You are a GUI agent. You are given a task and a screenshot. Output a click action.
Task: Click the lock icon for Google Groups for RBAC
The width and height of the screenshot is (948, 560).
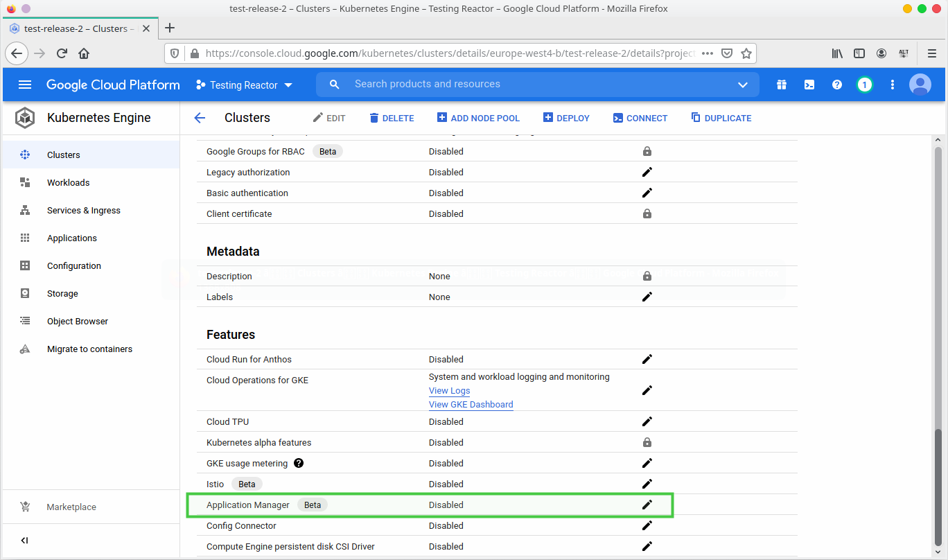(x=647, y=151)
